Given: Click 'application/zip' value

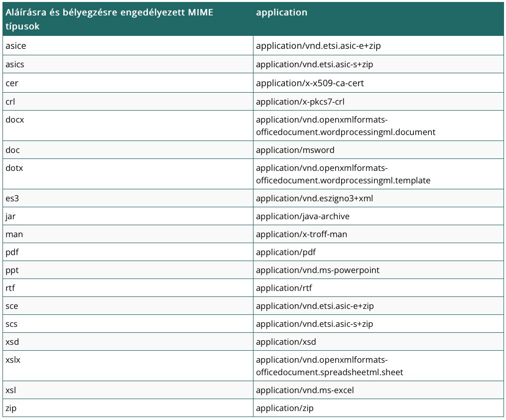Looking at the screenshot, I should click(285, 408).
